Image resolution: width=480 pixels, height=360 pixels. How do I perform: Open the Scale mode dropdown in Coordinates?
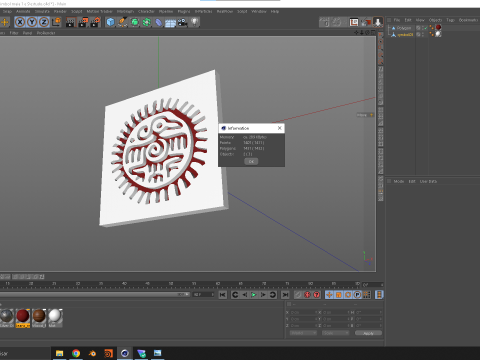336,333
